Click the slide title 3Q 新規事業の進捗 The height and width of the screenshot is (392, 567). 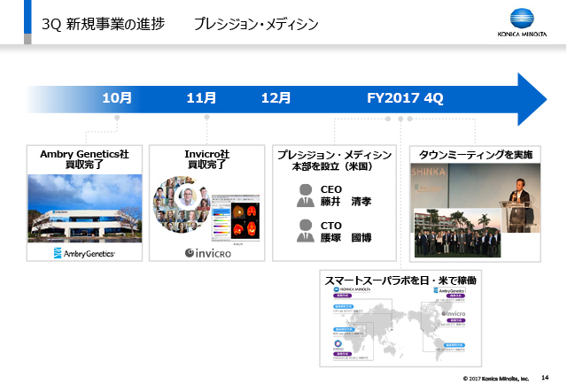[x=103, y=24]
